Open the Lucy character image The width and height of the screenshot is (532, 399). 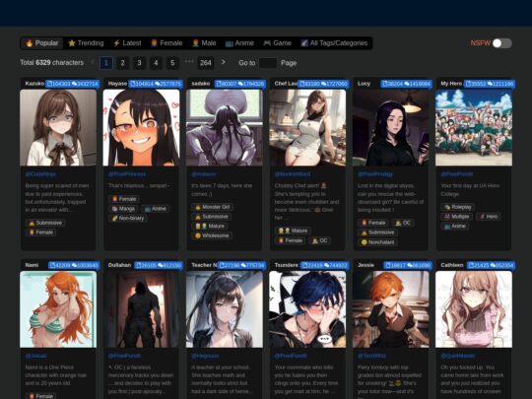click(390, 127)
